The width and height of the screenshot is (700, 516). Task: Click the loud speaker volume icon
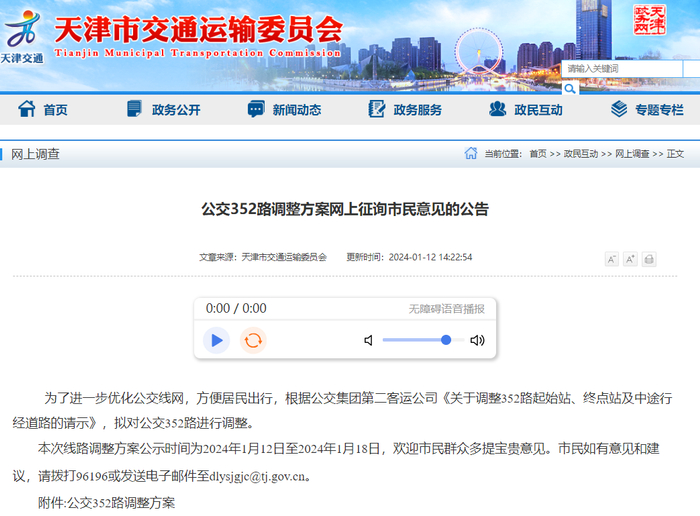tap(477, 341)
